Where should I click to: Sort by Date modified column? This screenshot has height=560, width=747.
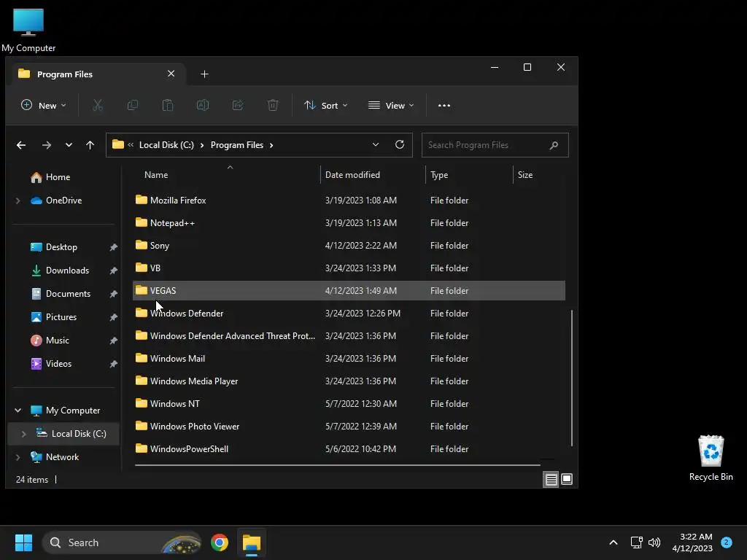pyautogui.click(x=352, y=175)
